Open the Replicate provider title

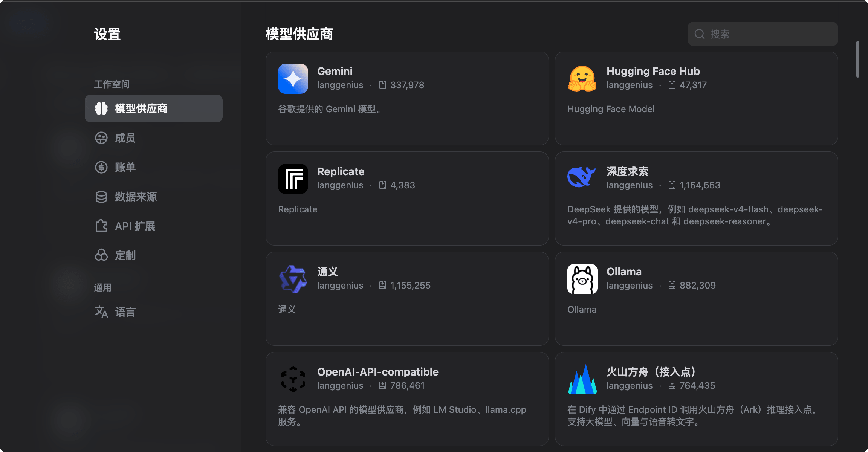pyautogui.click(x=341, y=171)
